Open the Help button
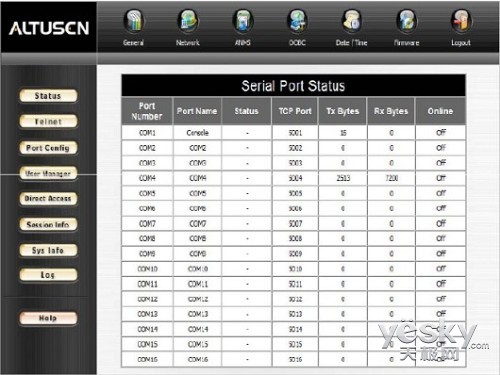The image size is (500, 375). (48, 318)
